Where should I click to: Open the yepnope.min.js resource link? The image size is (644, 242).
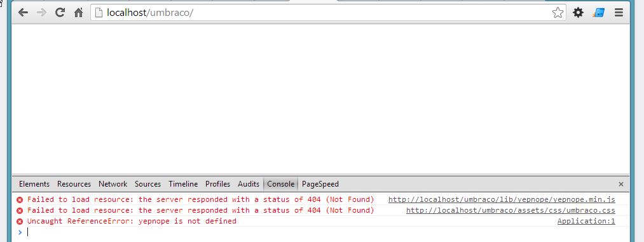502,199
